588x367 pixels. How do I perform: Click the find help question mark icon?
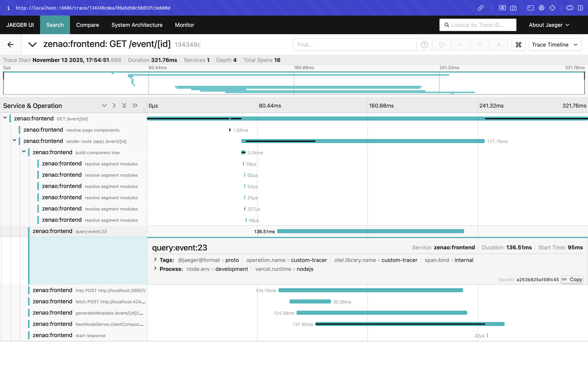(424, 45)
